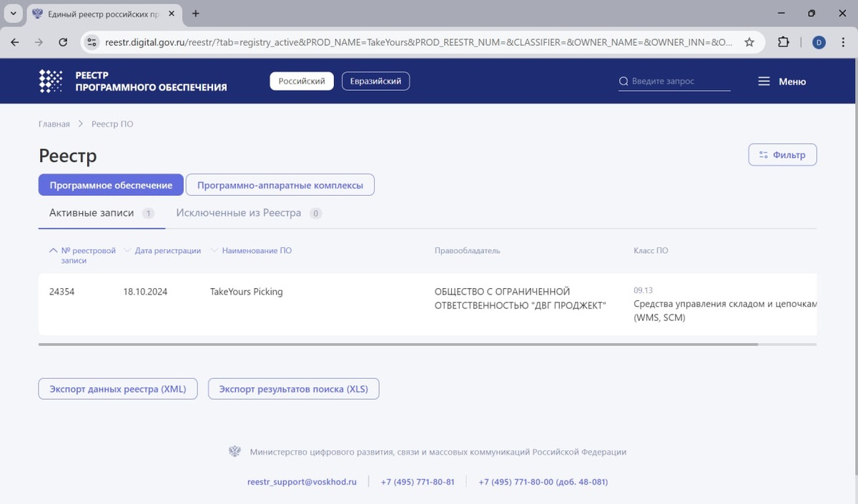Click the browser forward arrow

pos(39,42)
